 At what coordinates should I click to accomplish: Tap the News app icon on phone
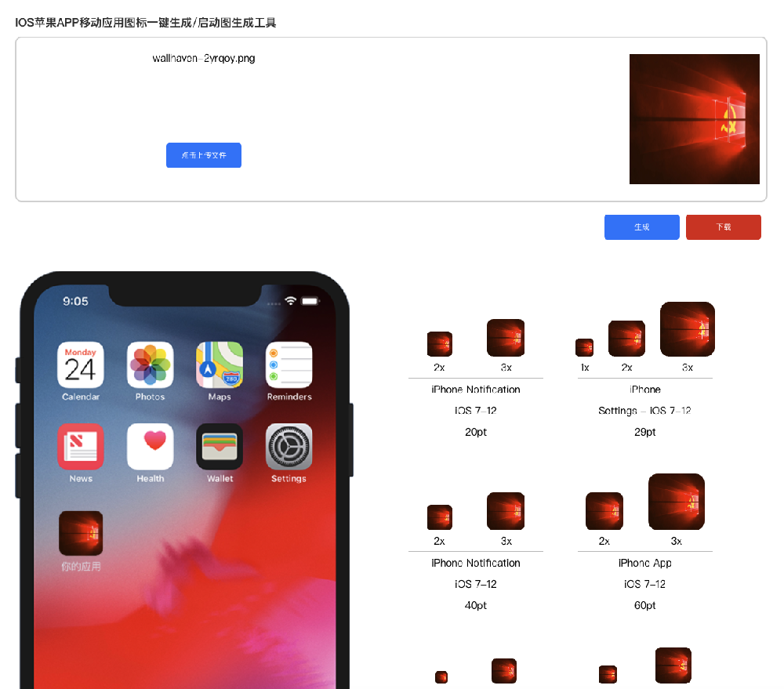(81, 447)
